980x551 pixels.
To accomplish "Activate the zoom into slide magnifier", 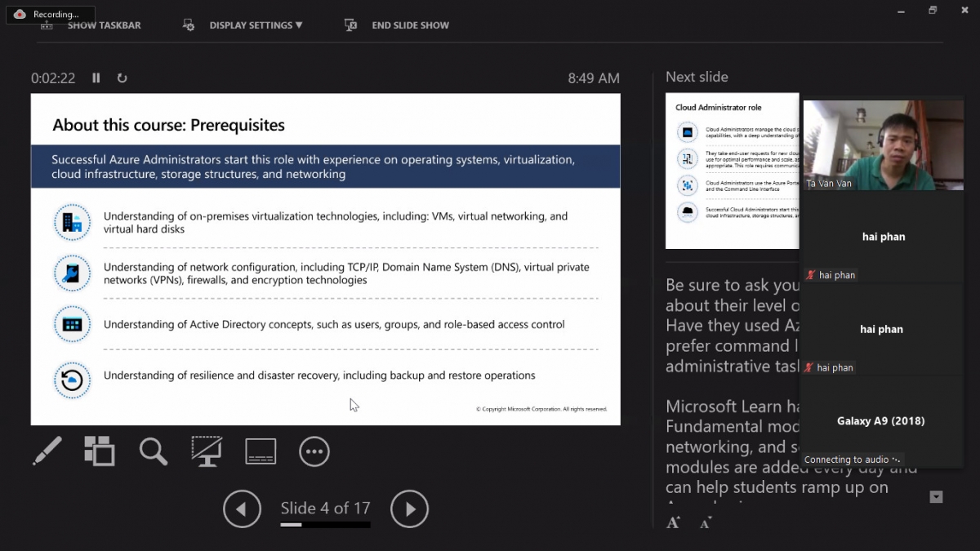I will (153, 451).
